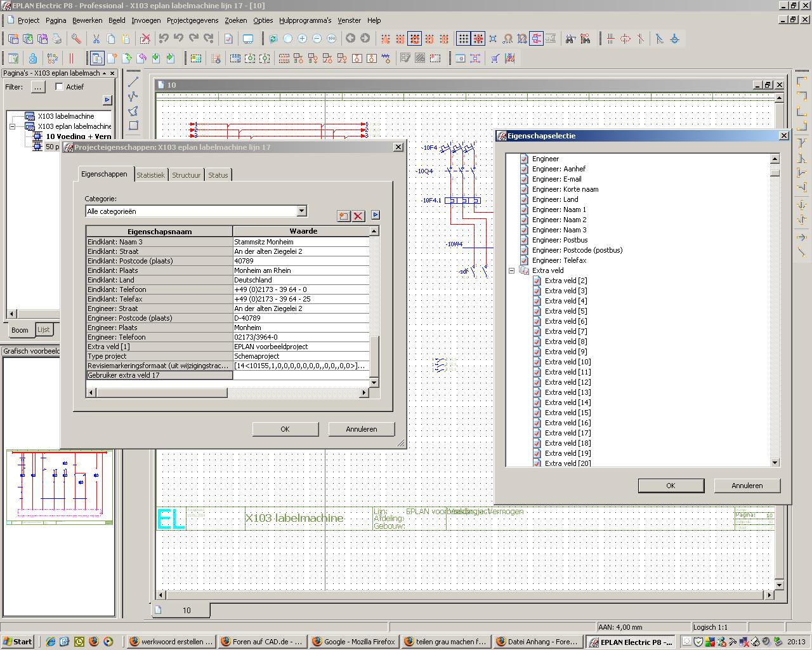Click the filter browse '...' button
The height and width of the screenshot is (650, 812).
point(38,87)
